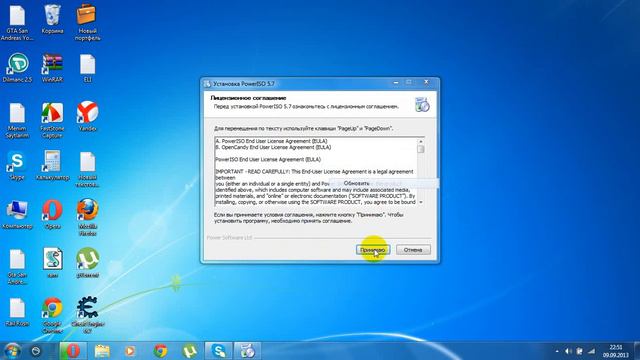
Task: Click the 'Лицензионное соглашение' heading text
Action: click(248, 98)
